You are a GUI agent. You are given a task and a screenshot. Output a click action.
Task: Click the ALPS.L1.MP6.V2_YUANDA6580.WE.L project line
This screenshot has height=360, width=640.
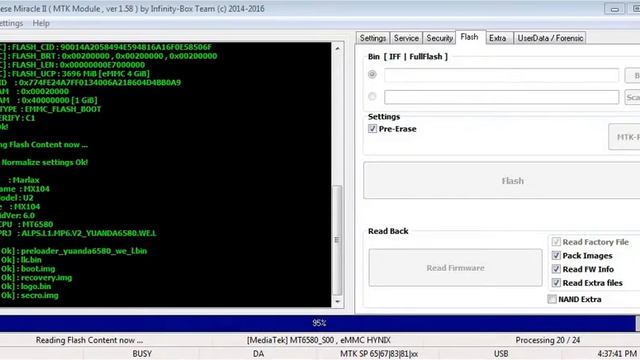pyautogui.click(x=78, y=233)
